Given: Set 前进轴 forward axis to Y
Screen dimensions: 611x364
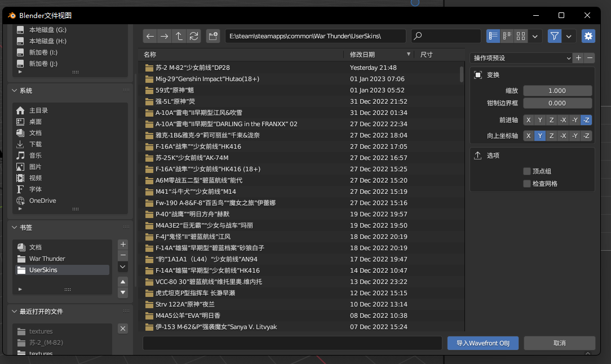Looking at the screenshot, I should click(x=540, y=120).
